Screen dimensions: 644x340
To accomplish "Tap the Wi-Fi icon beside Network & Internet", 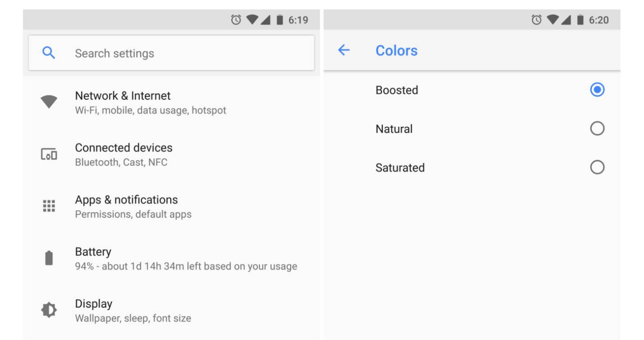I will [x=49, y=102].
